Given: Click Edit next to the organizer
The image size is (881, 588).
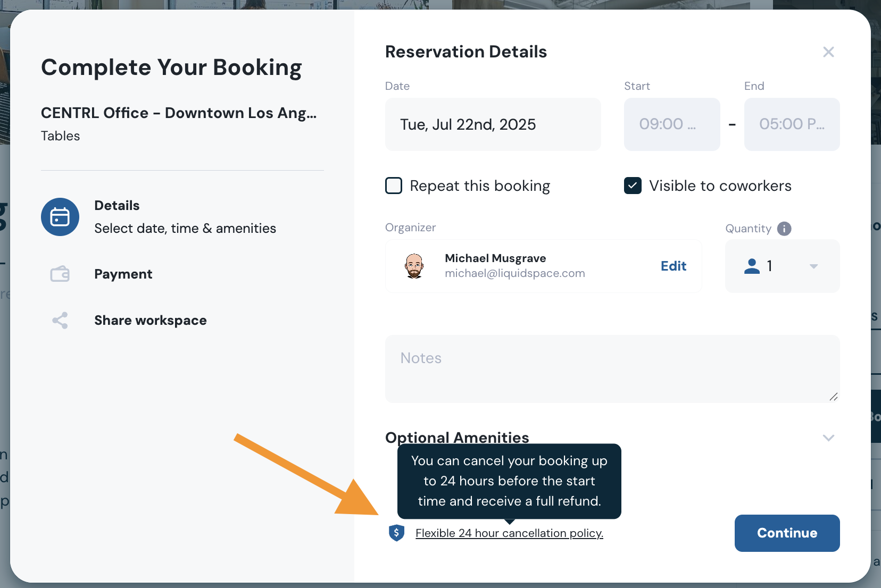Looking at the screenshot, I should click(674, 266).
